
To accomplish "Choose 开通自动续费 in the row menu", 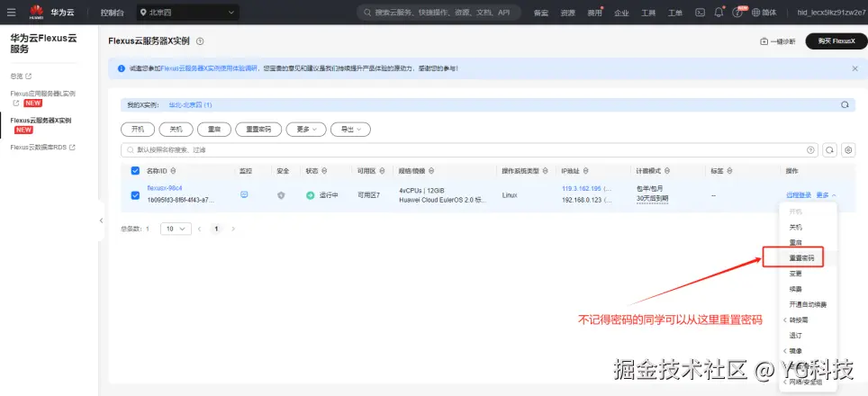I will pyautogui.click(x=809, y=305).
